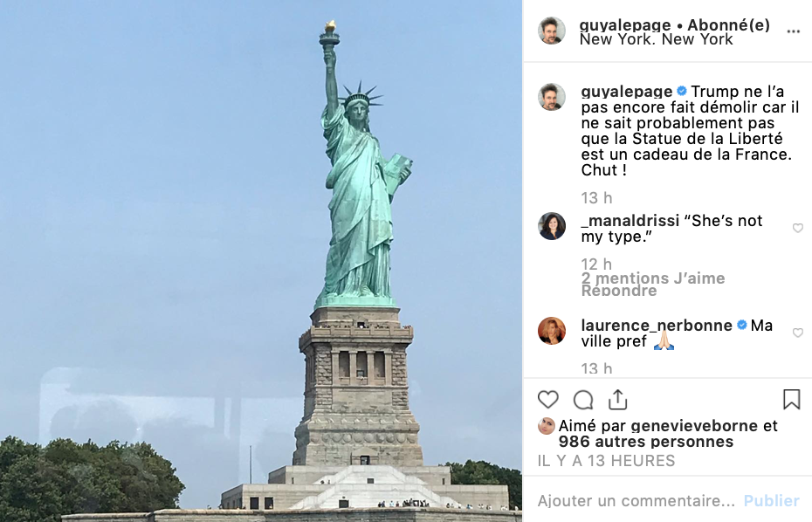Click the Abonné(e) following button

pos(729,24)
